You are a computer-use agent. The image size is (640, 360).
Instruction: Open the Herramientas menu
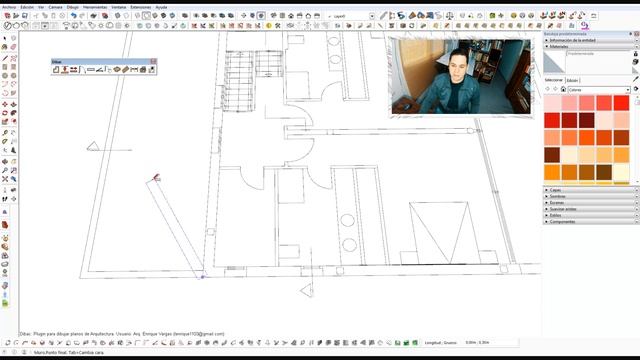(95, 7)
